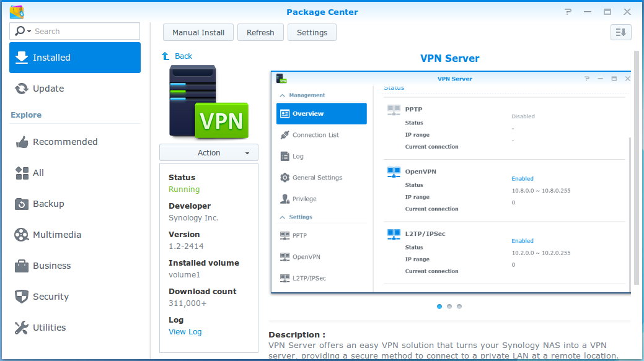Click the Update refresh arrows icon

click(22, 89)
